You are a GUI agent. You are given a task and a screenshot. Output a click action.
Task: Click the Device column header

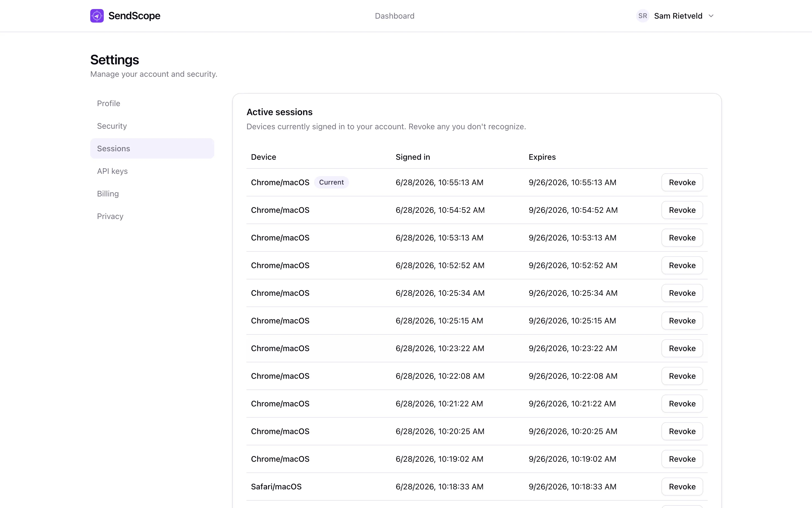coord(263,157)
